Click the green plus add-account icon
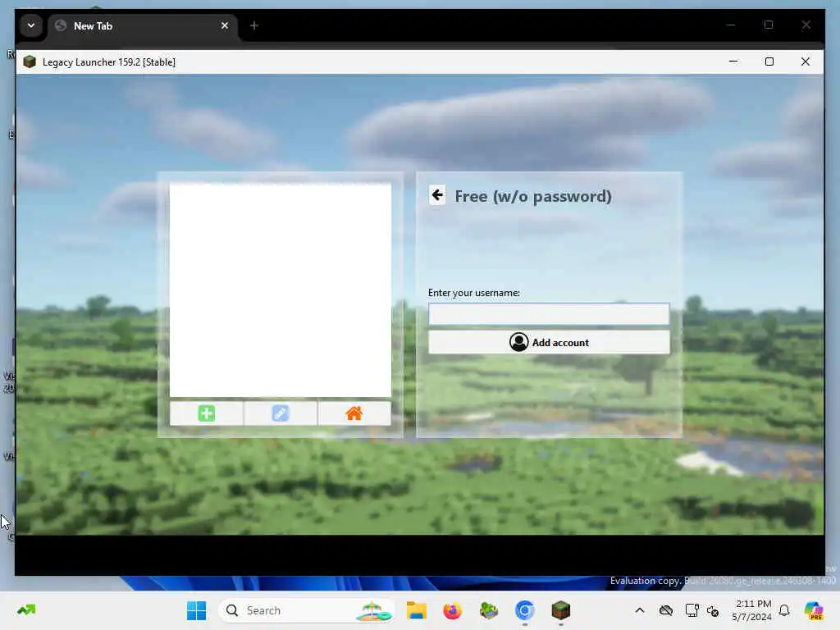The height and width of the screenshot is (630, 840). pyautogui.click(x=206, y=413)
